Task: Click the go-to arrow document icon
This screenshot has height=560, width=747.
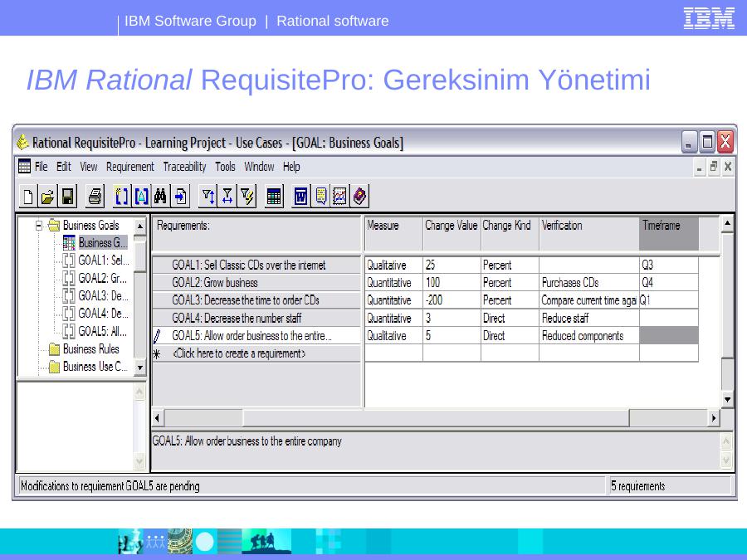Action: pos(181,196)
